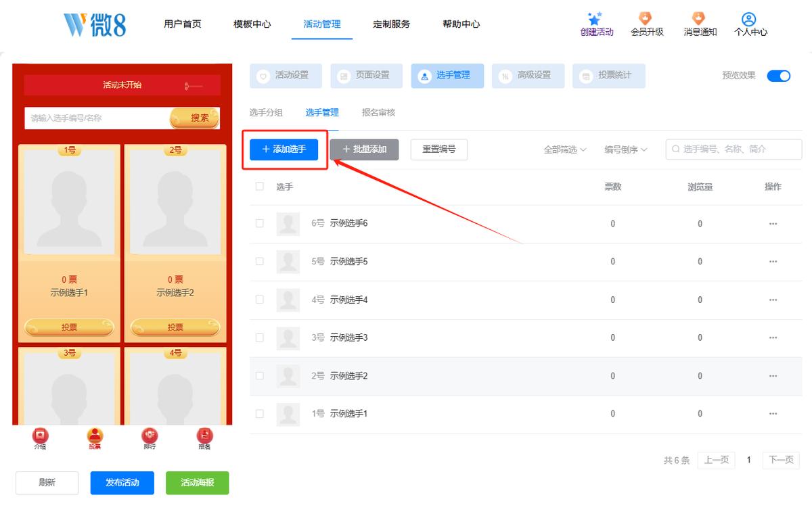Switch to the 报名审核 tab
Screen dimensions: 812x518
click(x=378, y=113)
